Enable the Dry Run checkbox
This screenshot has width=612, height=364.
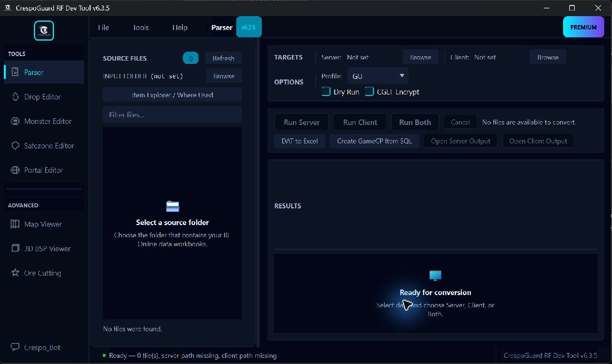pos(326,92)
